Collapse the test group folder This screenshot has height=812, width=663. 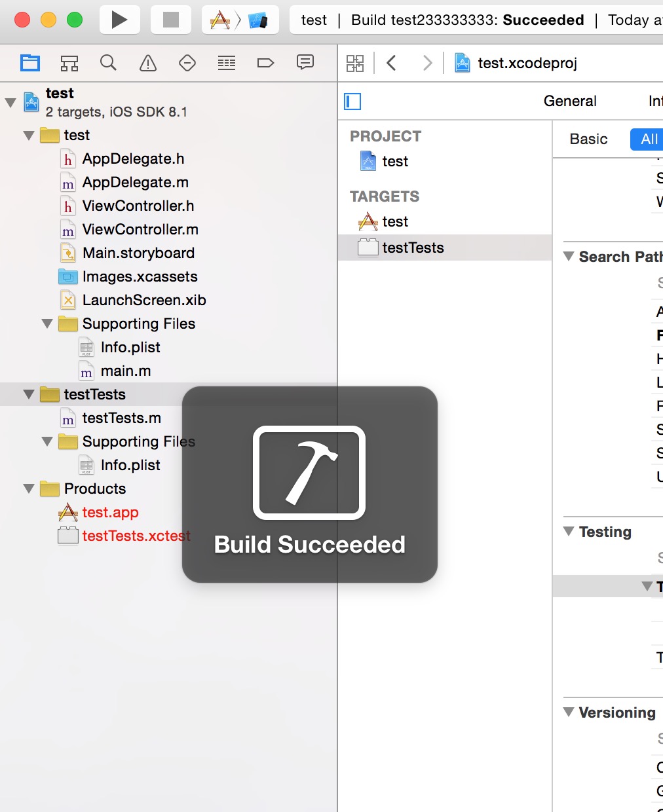tap(29, 135)
